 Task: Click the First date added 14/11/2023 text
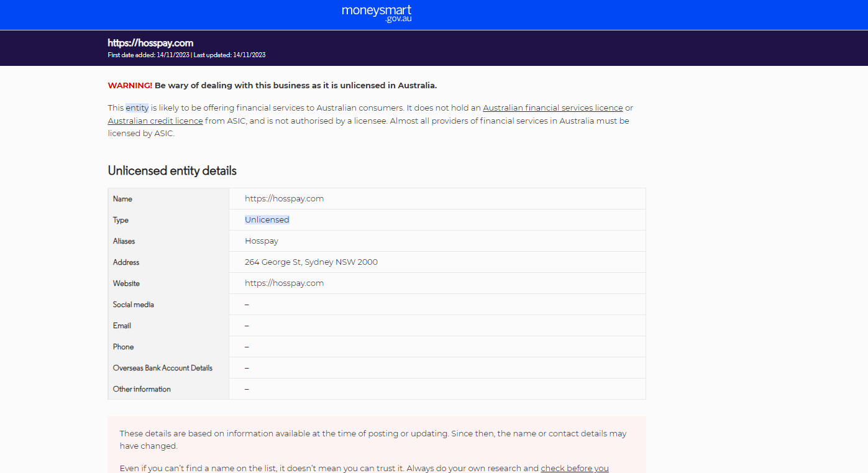click(x=148, y=55)
